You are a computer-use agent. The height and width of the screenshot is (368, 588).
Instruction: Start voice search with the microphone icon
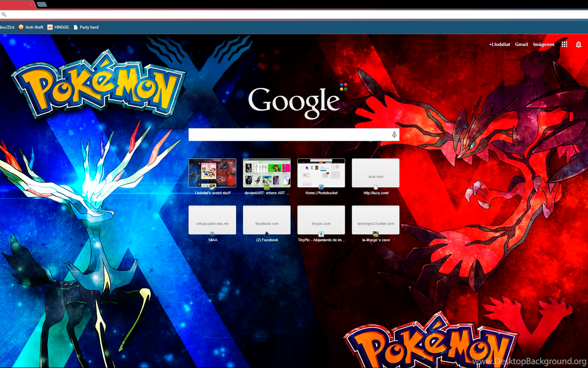pyautogui.click(x=394, y=135)
